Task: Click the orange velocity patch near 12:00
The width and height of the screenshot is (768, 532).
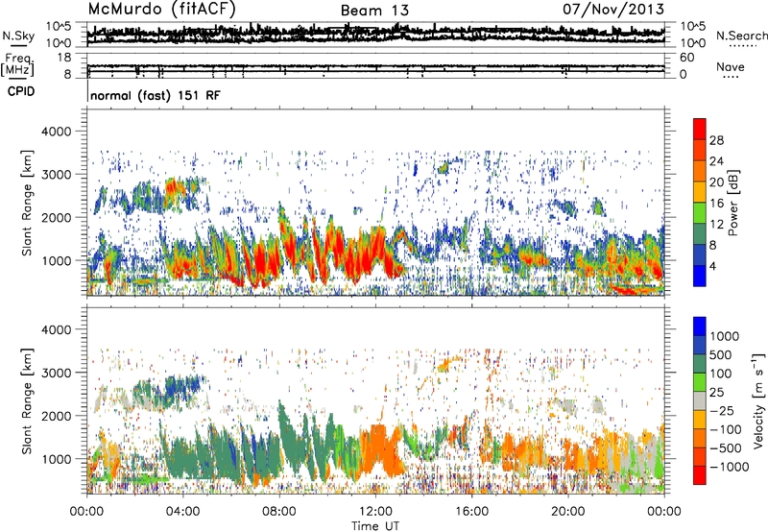Action: click(379, 449)
